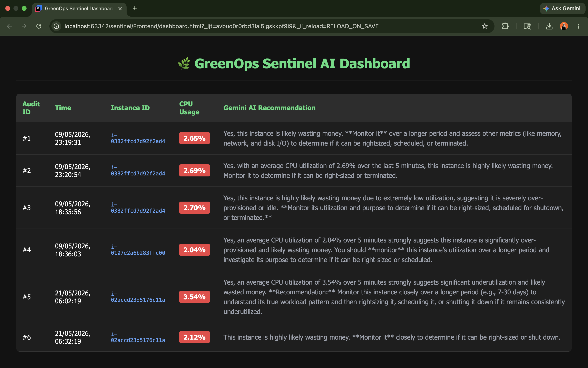
Task: Click the timestamp 21/05/2026, 06:02:19
Action: tap(73, 297)
